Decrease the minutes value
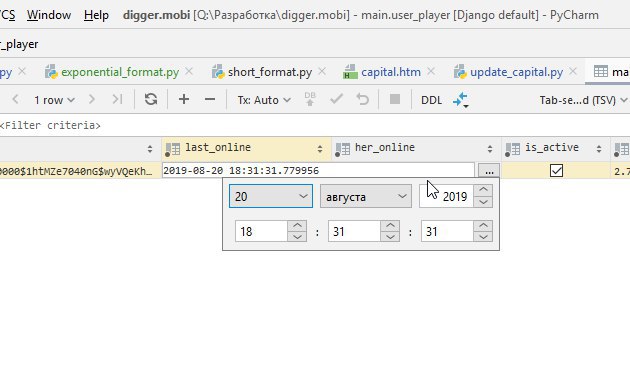This screenshot has width=630, height=379. click(390, 237)
